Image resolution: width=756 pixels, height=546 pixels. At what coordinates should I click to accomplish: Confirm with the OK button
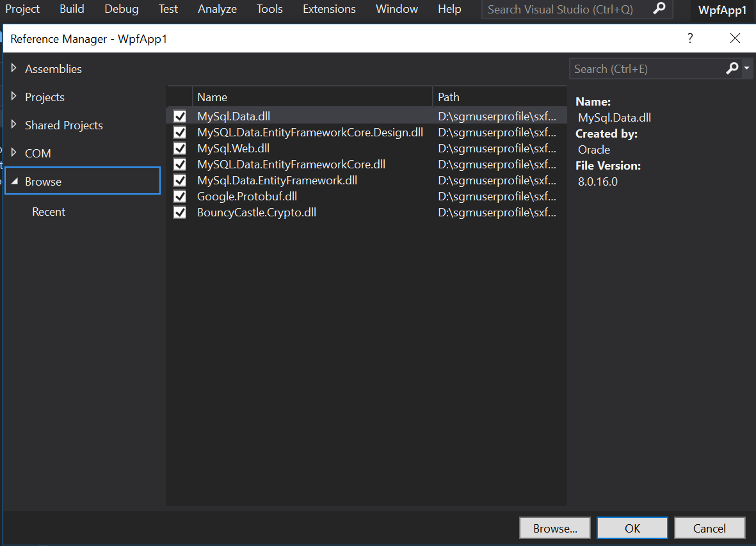pos(632,528)
